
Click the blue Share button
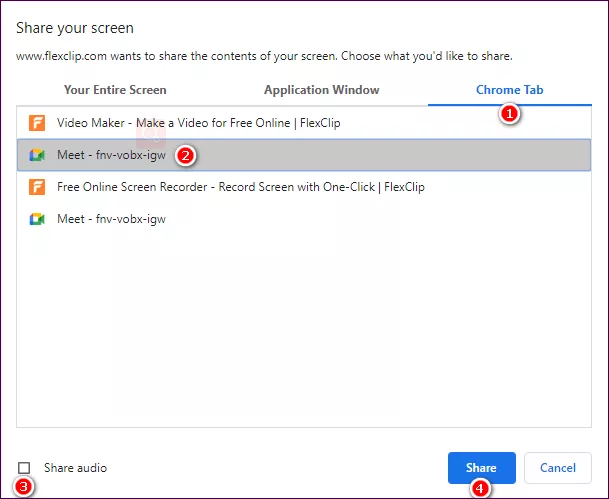pos(482,468)
